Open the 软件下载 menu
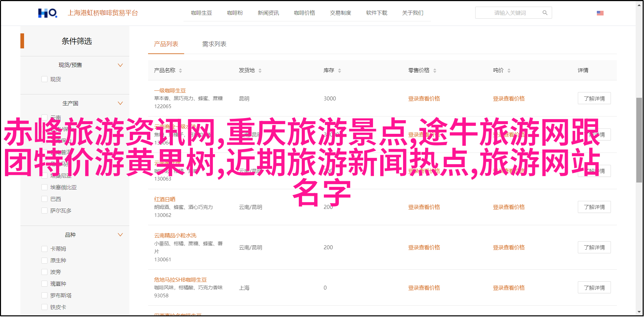Image resolution: width=644 pixels, height=317 pixels. click(377, 13)
